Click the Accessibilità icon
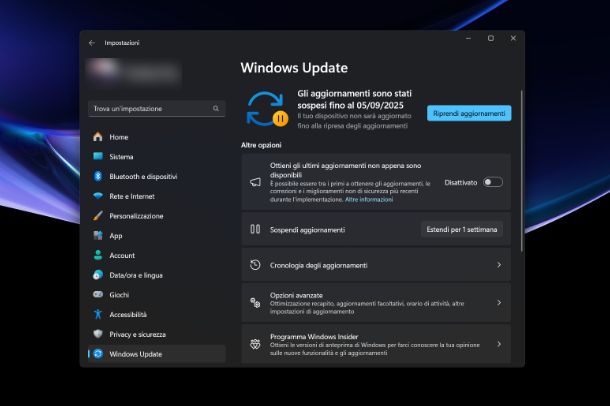 coord(98,314)
